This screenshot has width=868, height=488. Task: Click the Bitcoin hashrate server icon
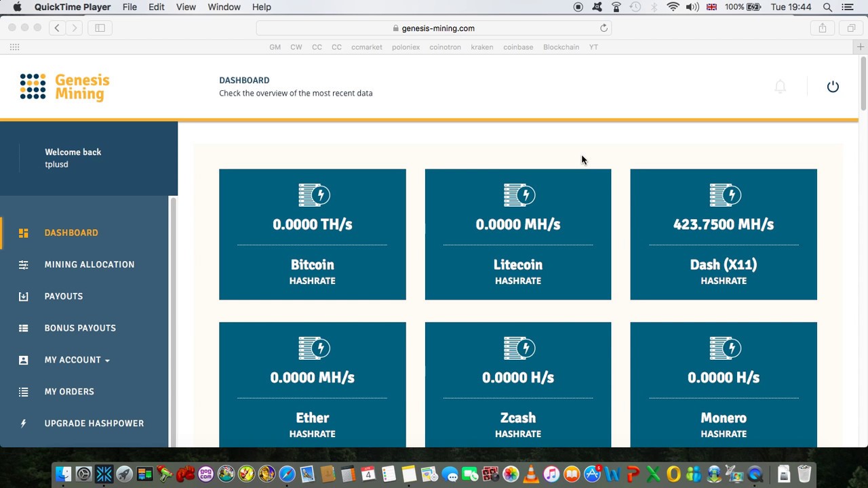pyautogui.click(x=314, y=195)
